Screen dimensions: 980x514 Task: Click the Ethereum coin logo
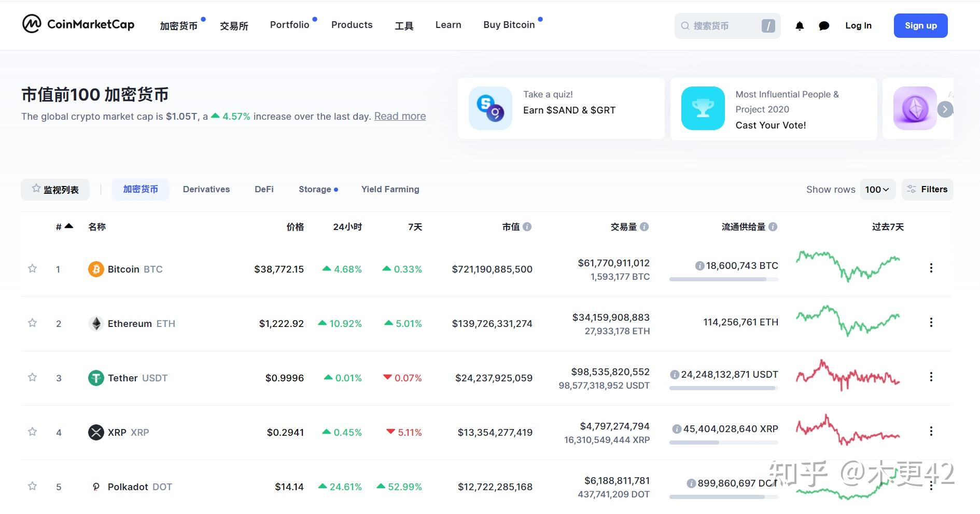click(96, 323)
